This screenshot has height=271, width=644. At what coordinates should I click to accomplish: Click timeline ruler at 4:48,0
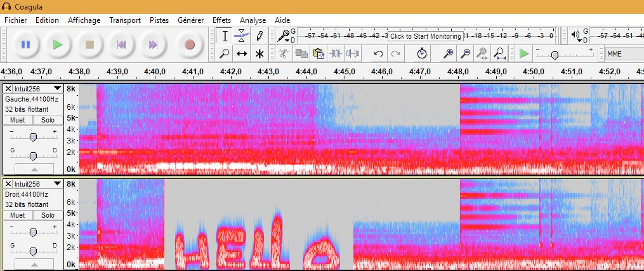click(x=458, y=72)
